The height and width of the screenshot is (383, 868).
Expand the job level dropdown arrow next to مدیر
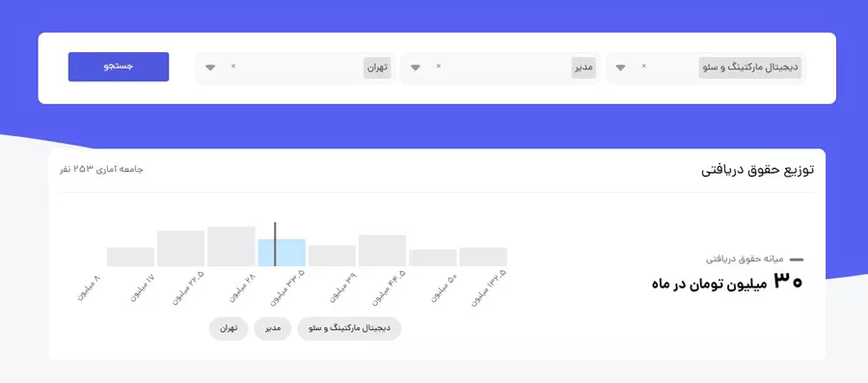click(x=415, y=68)
